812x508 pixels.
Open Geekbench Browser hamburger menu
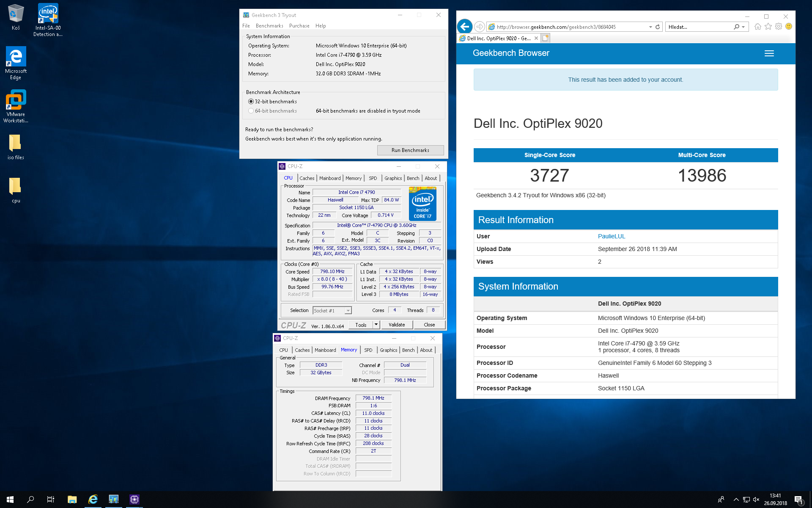pos(769,53)
